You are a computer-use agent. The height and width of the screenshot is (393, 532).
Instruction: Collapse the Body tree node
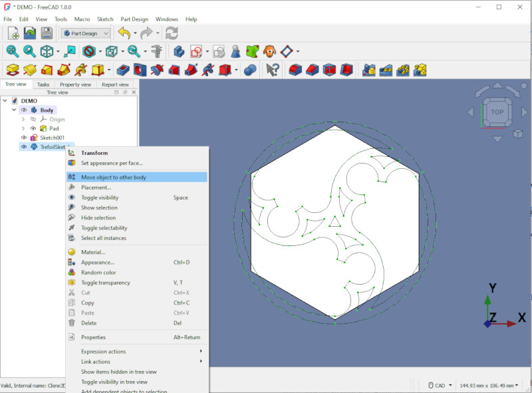(x=14, y=110)
